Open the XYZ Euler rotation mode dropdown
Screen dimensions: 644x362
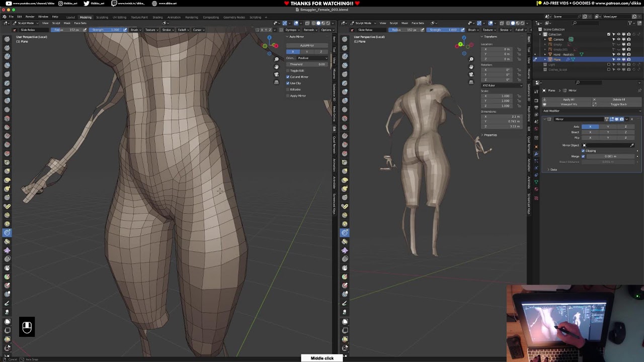(502, 85)
